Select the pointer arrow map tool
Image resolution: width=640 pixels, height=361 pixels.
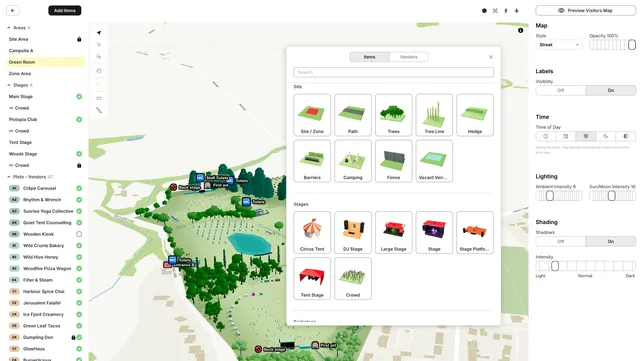(99, 33)
